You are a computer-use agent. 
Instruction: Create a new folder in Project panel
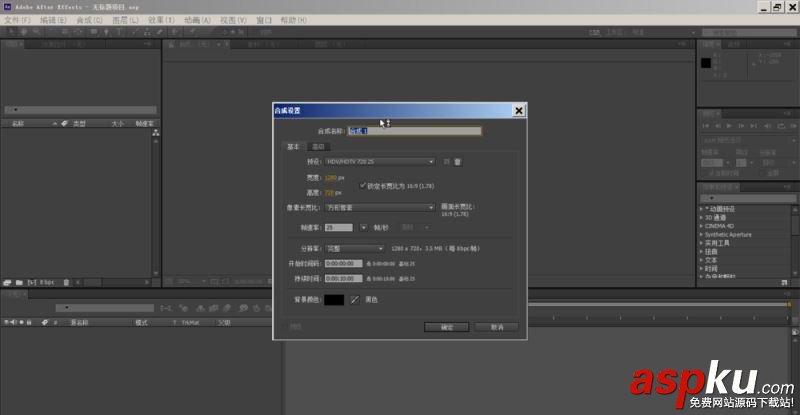click(19, 282)
